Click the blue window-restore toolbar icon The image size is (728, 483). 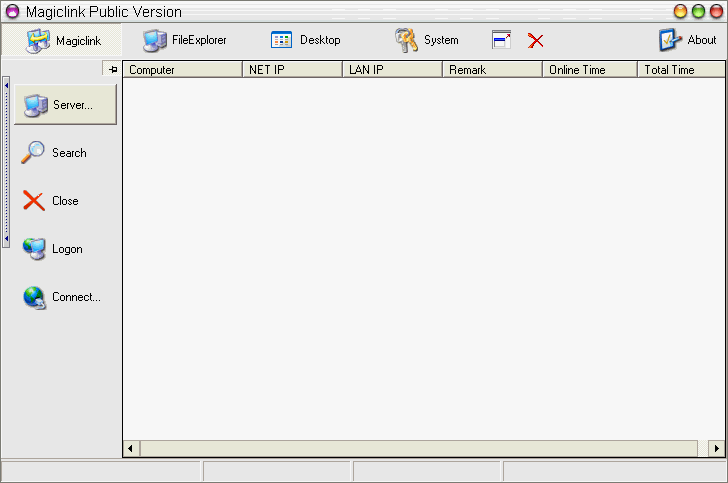[x=502, y=40]
